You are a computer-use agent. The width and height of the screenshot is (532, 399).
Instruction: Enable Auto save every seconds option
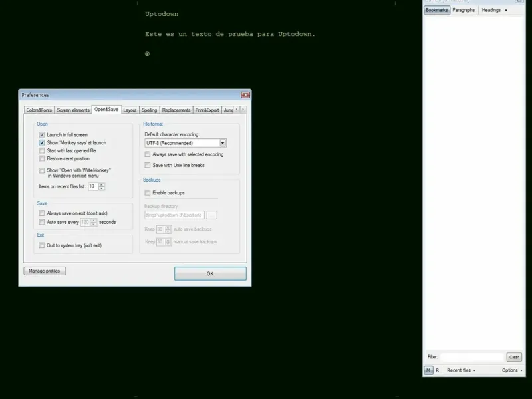coord(42,222)
